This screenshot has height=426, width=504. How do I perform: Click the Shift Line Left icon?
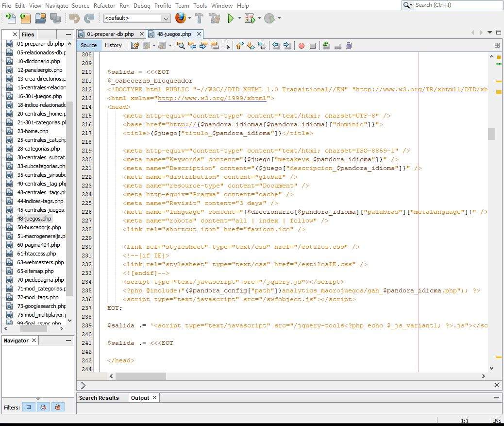(276, 46)
